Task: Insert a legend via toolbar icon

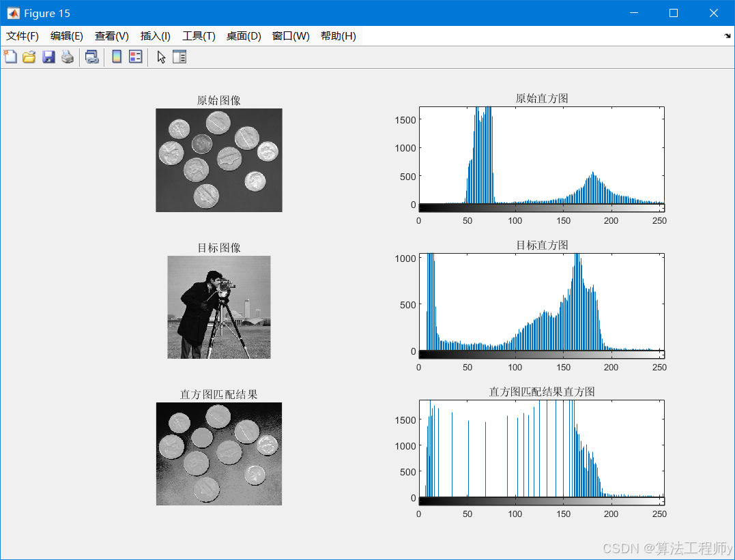Action: (136, 57)
